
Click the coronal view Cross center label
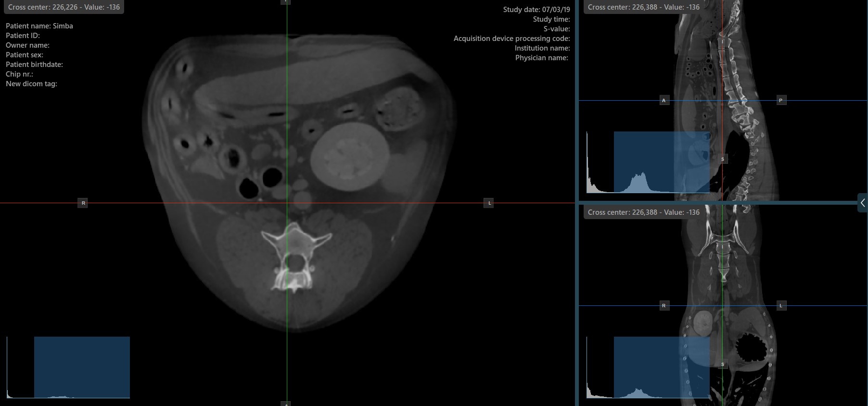coord(643,212)
